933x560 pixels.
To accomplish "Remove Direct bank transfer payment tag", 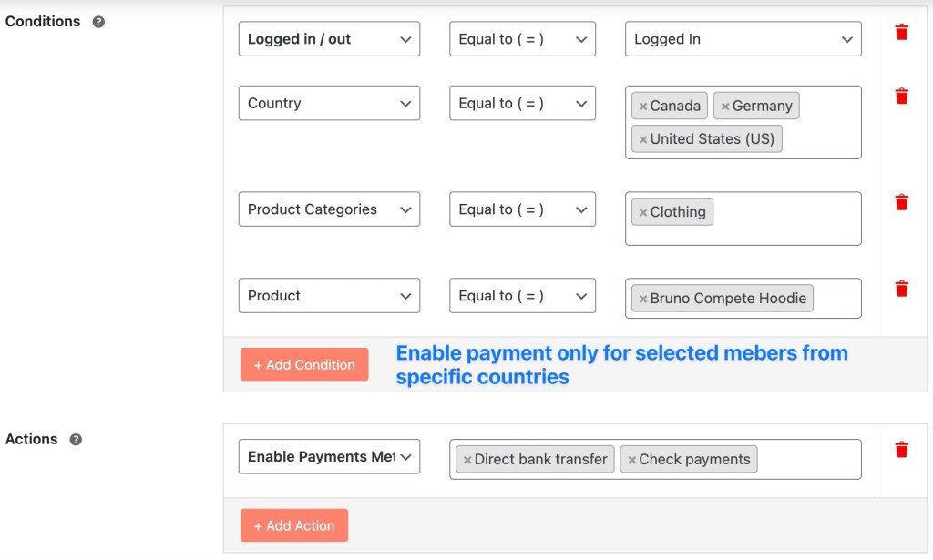I will (467, 460).
